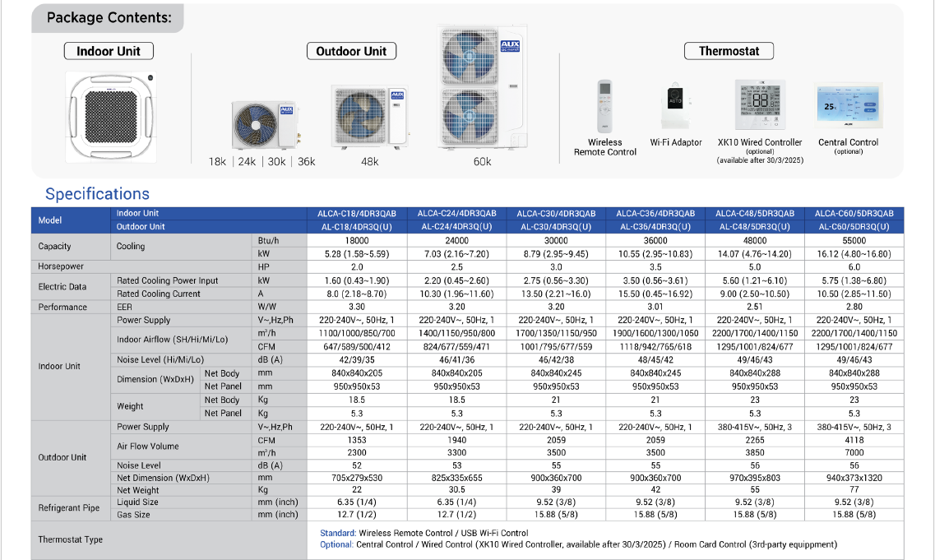Click the Package Contents heading
Viewport: 935px width, 560px height.
(109, 18)
